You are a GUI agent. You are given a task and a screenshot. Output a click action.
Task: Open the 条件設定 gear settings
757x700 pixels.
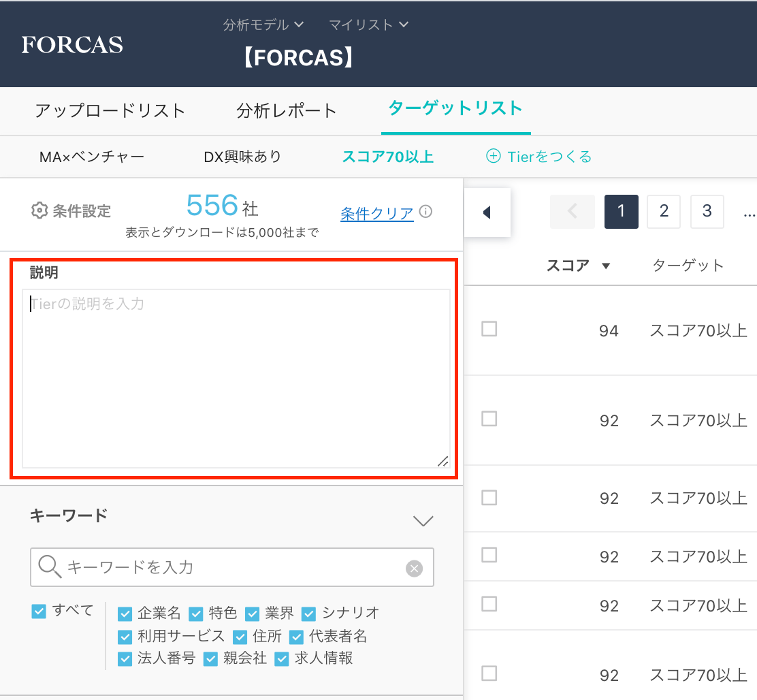(x=39, y=211)
